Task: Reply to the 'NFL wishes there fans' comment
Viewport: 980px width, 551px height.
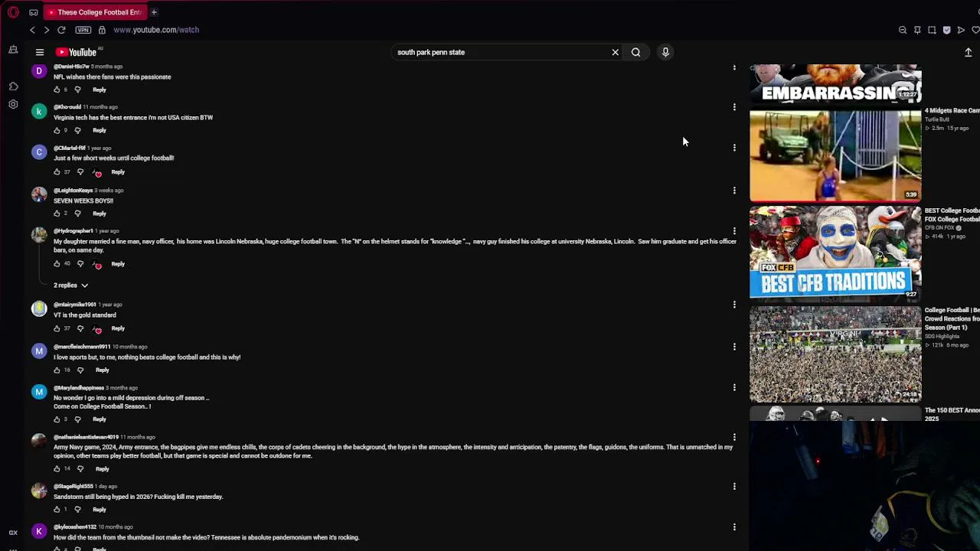Action: (x=100, y=90)
